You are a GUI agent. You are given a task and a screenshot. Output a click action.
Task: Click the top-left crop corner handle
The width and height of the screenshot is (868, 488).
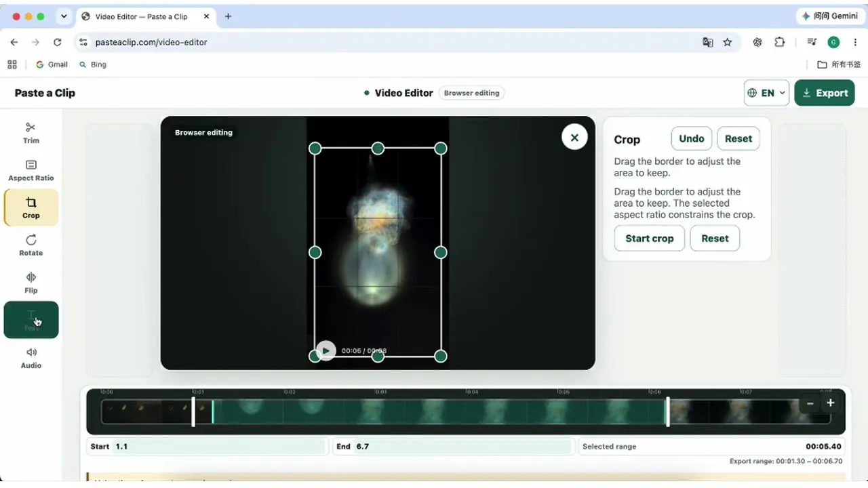[315, 148]
